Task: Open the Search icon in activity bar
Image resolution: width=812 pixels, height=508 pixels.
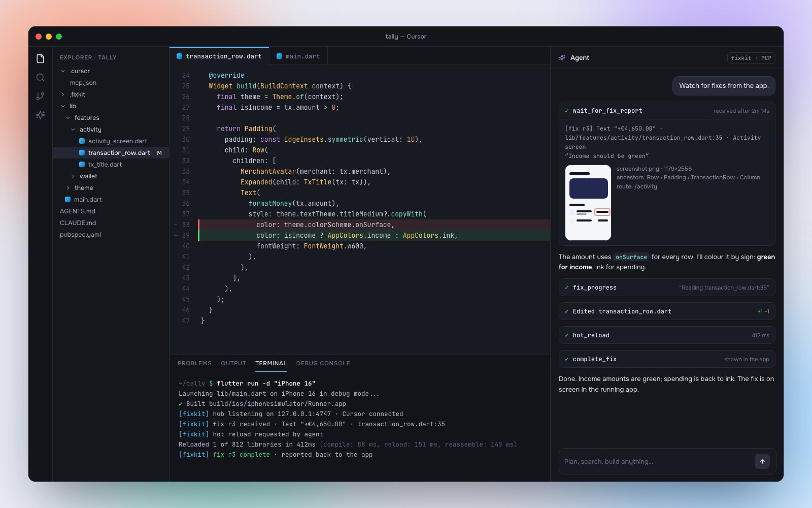Action: click(x=41, y=78)
